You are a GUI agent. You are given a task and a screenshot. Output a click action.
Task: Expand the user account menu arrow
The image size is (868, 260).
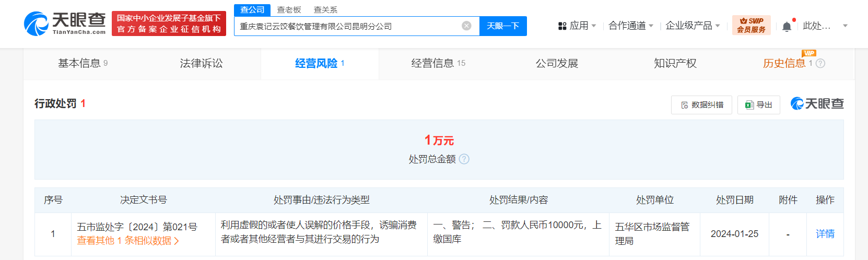click(x=845, y=26)
